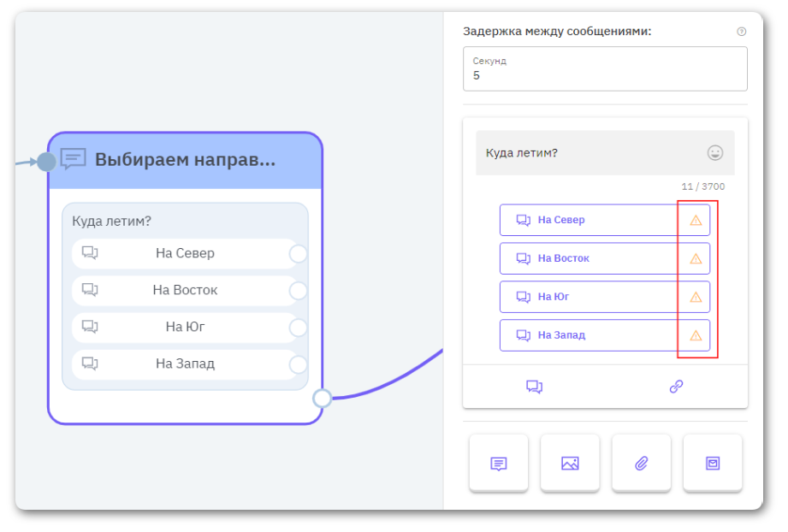Viewport: 788px width, 532px height.
Task: Click the output connector of На Восток in the node
Action: point(298,291)
